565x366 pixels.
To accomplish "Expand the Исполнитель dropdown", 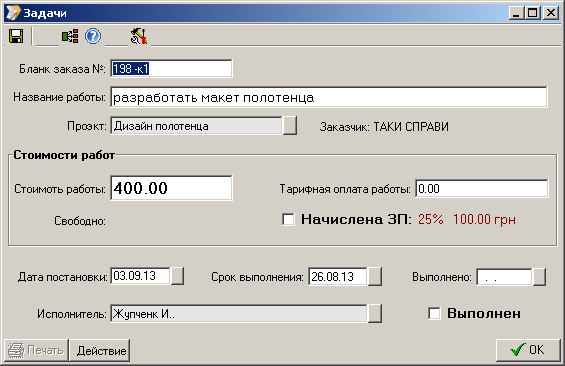I will pos(374,314).
